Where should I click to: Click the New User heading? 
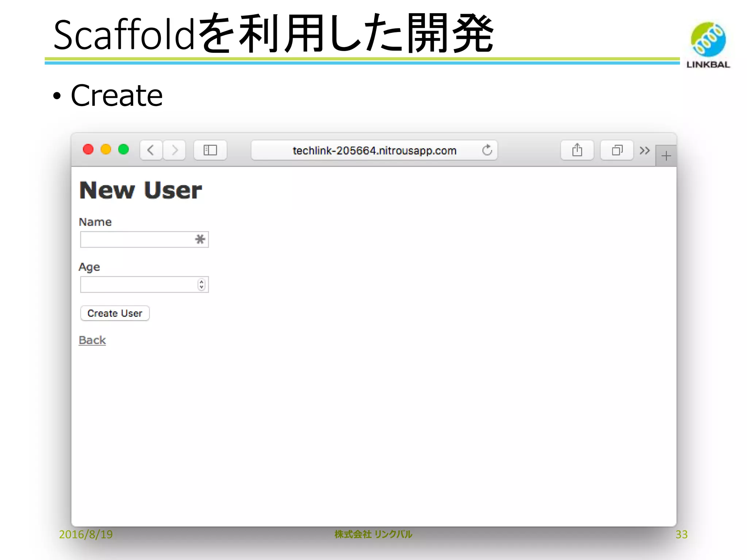coord(141,190)
